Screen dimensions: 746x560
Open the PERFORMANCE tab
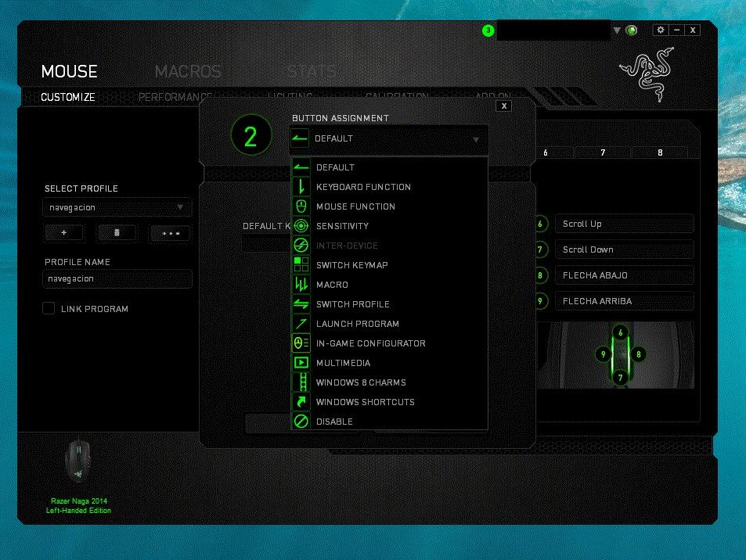click(174, 97)
